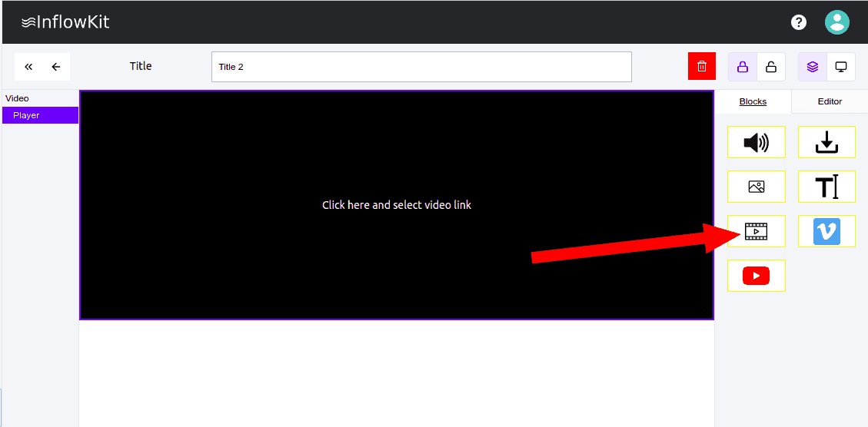This screenshot has height=427, width=868.
Task: Collapse panel with double chevron arrows
Action: point(28,67)
